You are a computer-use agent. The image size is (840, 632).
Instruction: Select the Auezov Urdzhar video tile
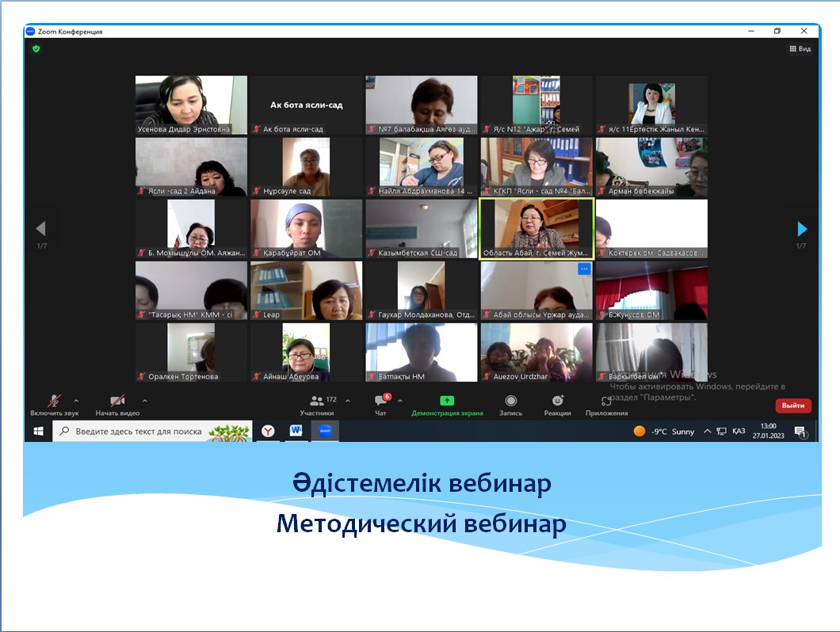[536, 352]
